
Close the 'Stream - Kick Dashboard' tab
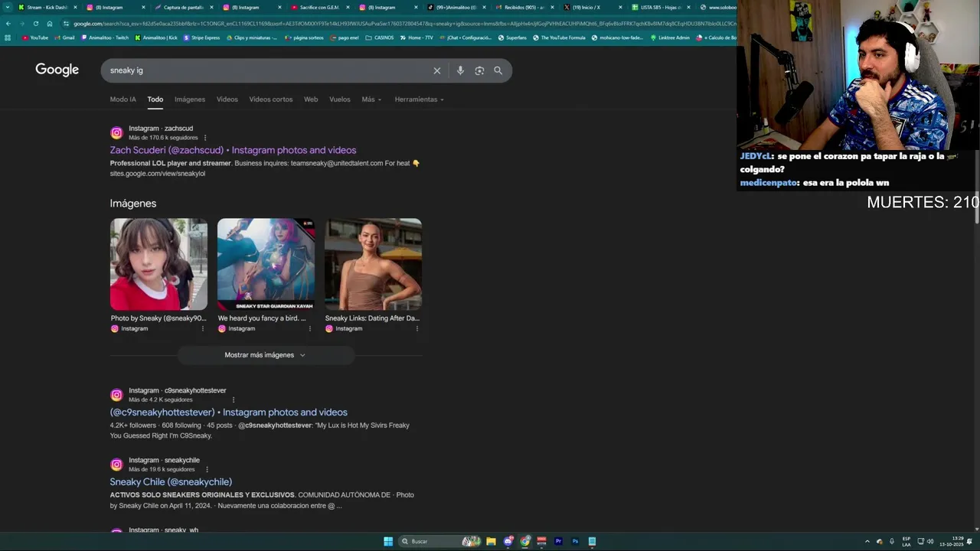pyautogui.click(x=75, y=7)
